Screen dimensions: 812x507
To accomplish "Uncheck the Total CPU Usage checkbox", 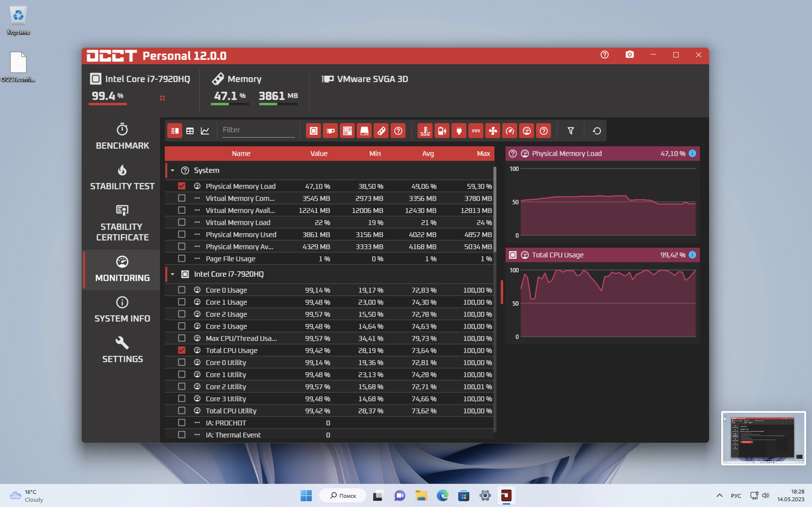I will (x=182, y=351).
